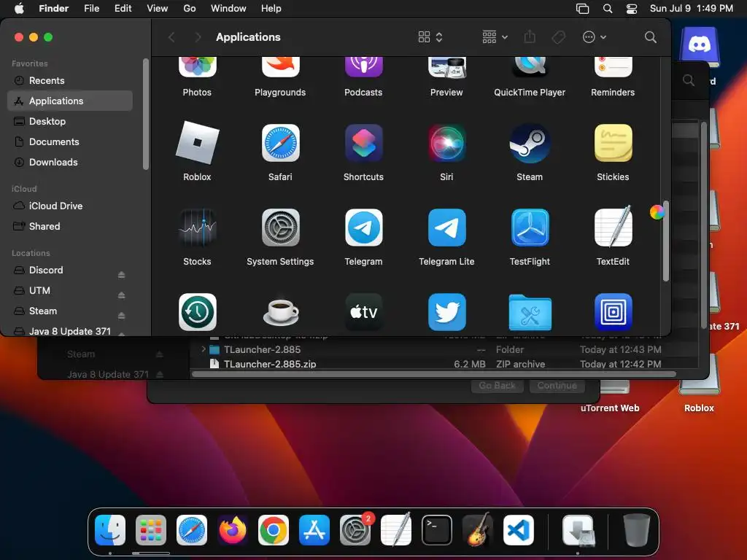Click the Share toolbar icon
Viewport: 747px width, 560px height.
click(530, 36)
